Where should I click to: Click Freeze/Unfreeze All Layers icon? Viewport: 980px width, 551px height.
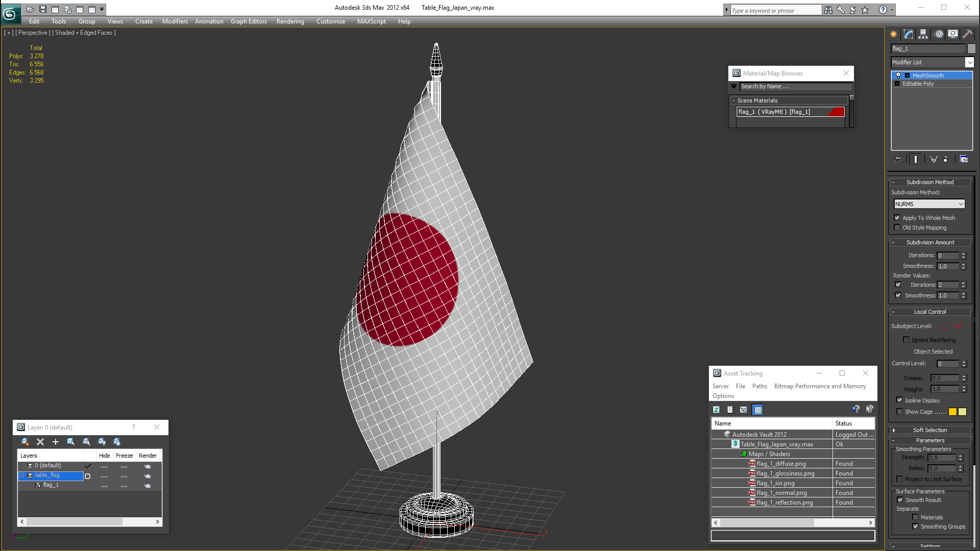[117, 442]
